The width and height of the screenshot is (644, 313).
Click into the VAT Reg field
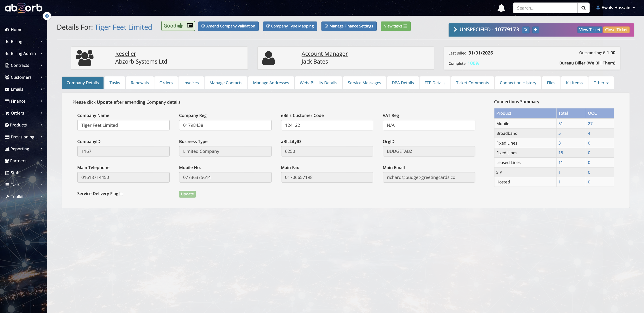(x=429, y=125)
